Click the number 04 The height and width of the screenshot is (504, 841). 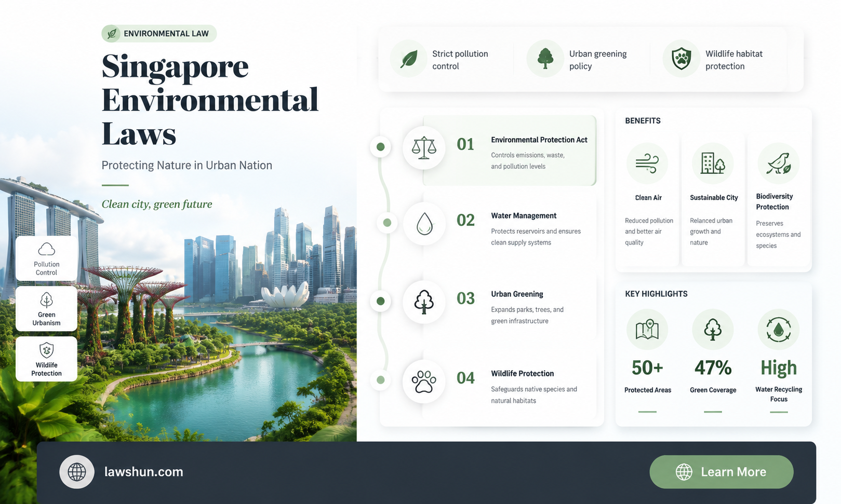point(466,378)
